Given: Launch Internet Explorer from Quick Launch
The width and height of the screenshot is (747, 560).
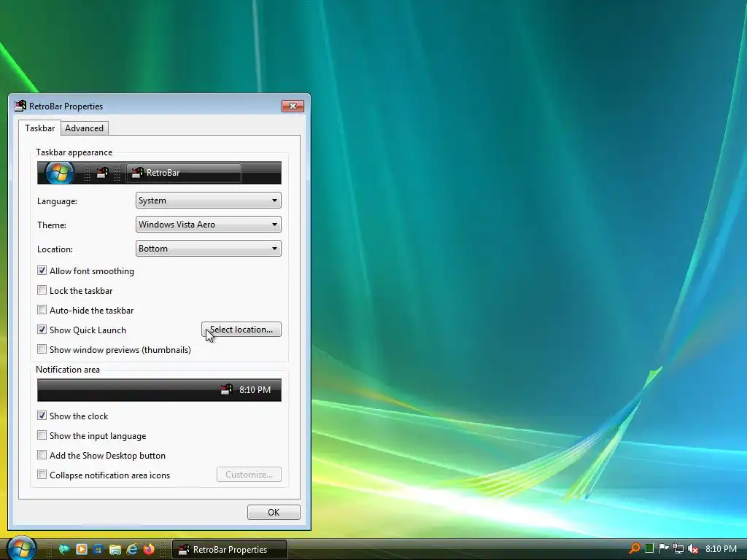Looking at the screenshot, I should (132, 549).
